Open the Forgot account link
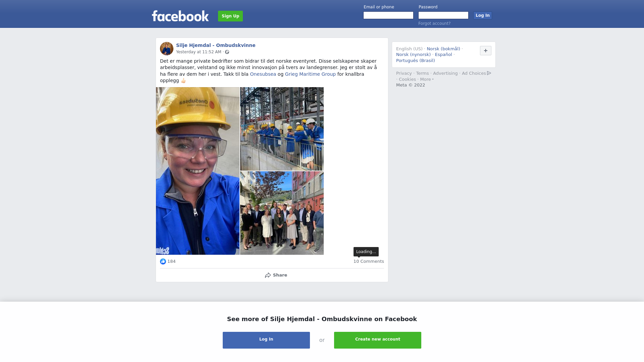Viewport: 644px width, 362px height. pyautogui.click(x=434, y=23)
